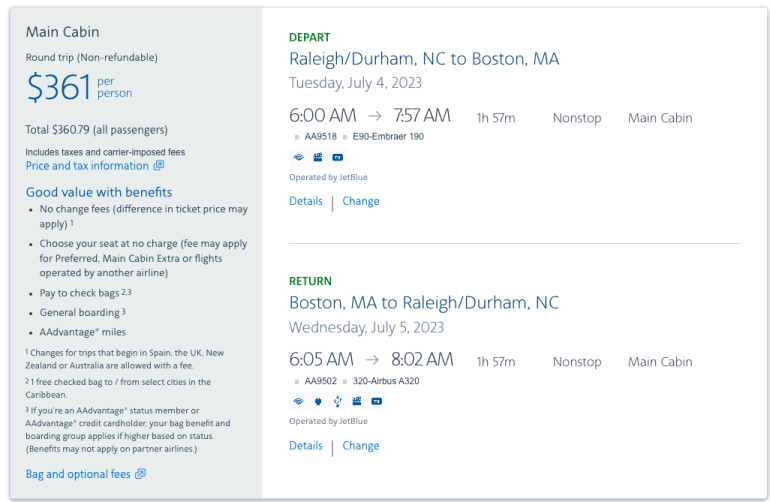Image resolution: width=770 pixels, height=502 pixels.
Task: Change the departing Raleigh/Durham to Boston flight
Action: 361,201
